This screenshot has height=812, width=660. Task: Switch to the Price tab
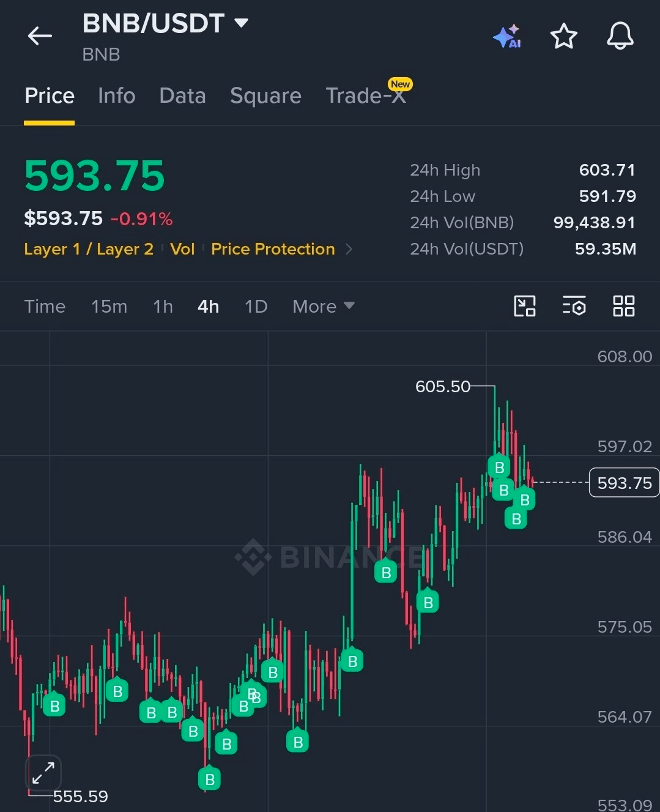point(50,95)
